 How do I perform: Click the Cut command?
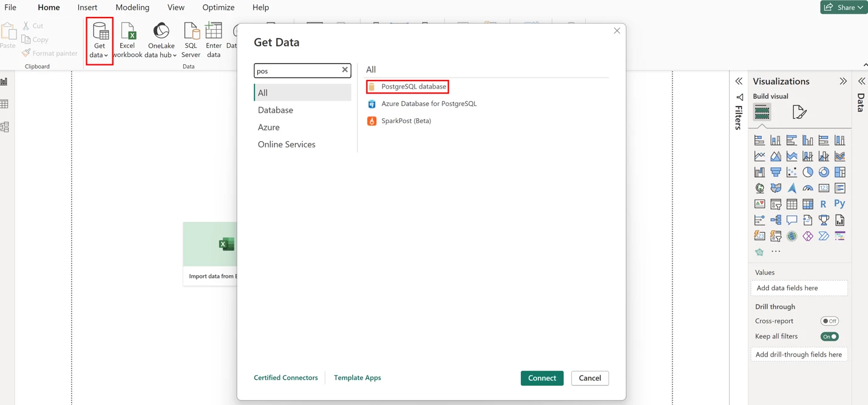coord(33,26)
